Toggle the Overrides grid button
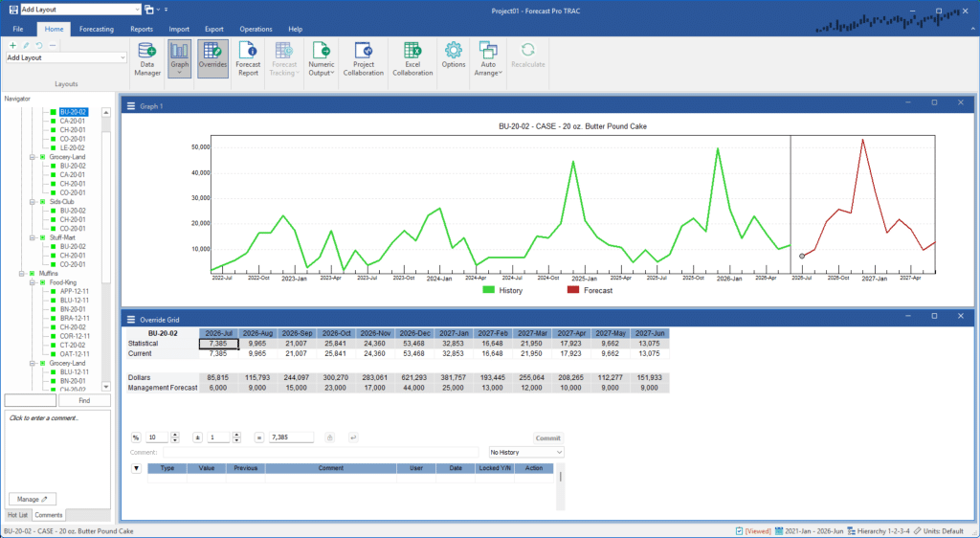The image size is (980, 538). 212,56
